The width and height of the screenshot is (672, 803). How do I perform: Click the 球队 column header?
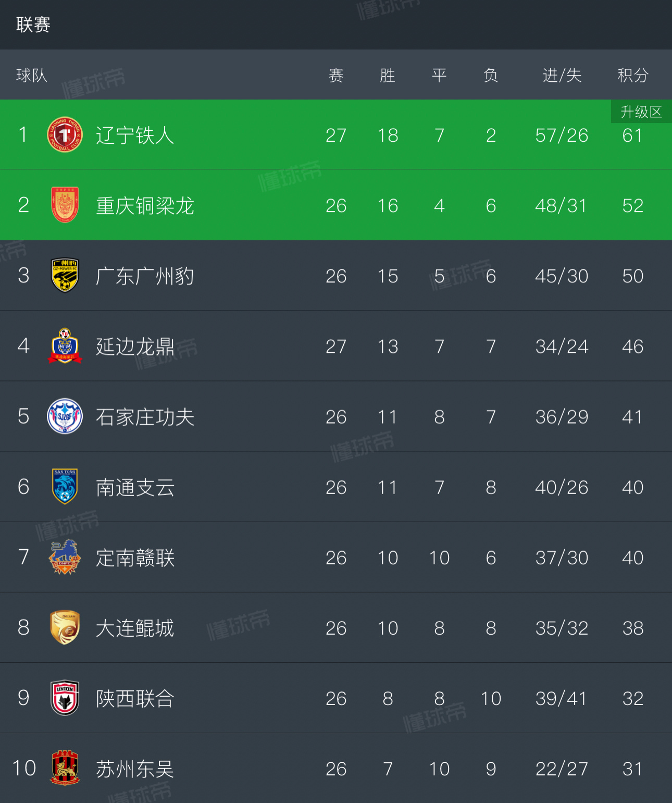click(x=32, y=76)
